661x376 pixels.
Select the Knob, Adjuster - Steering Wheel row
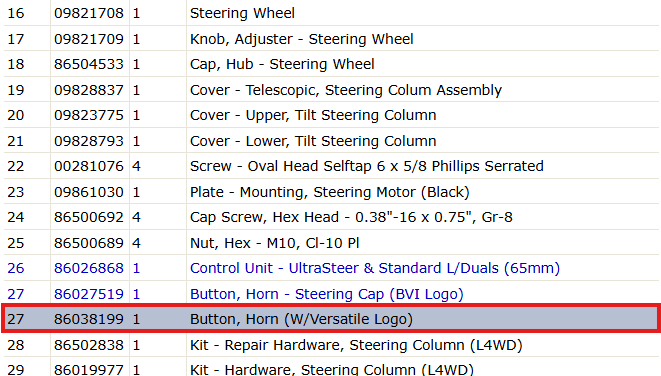click(x=331, y=39)
